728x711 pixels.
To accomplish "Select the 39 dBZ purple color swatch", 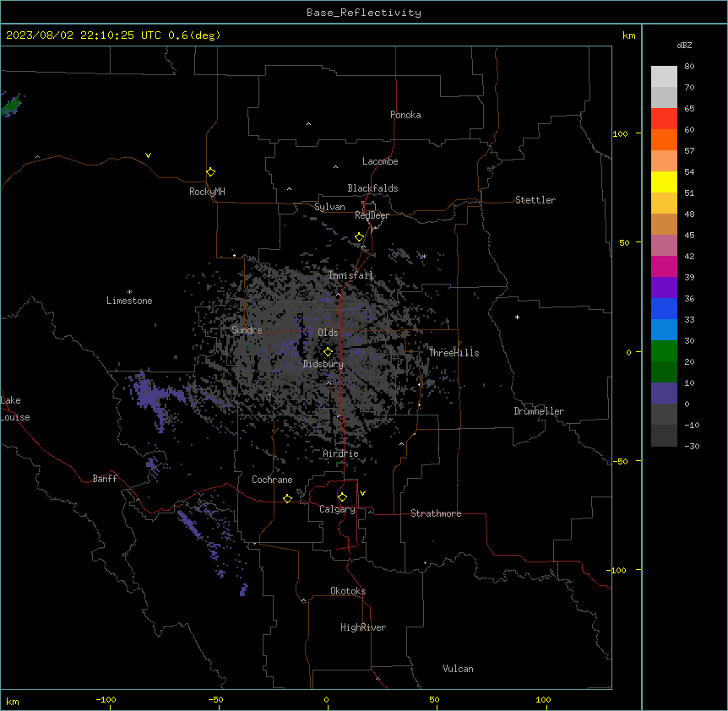I will tap(664, 287).
